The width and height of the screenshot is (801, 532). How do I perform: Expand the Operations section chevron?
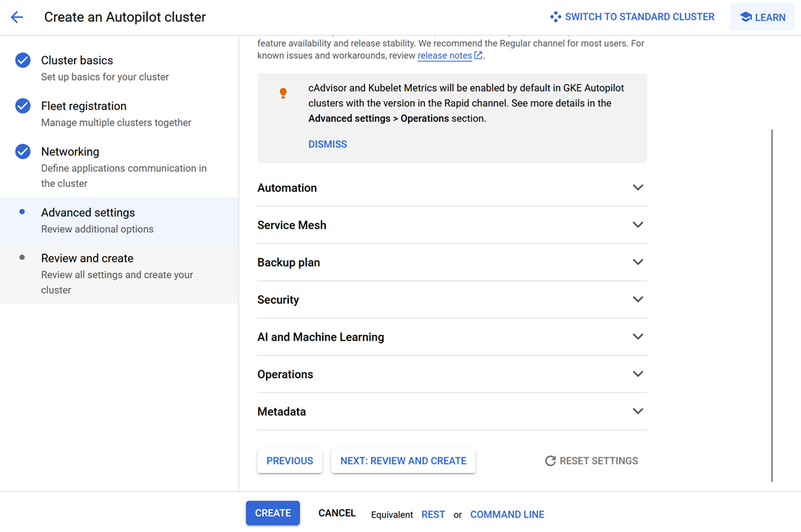[638, 374]
